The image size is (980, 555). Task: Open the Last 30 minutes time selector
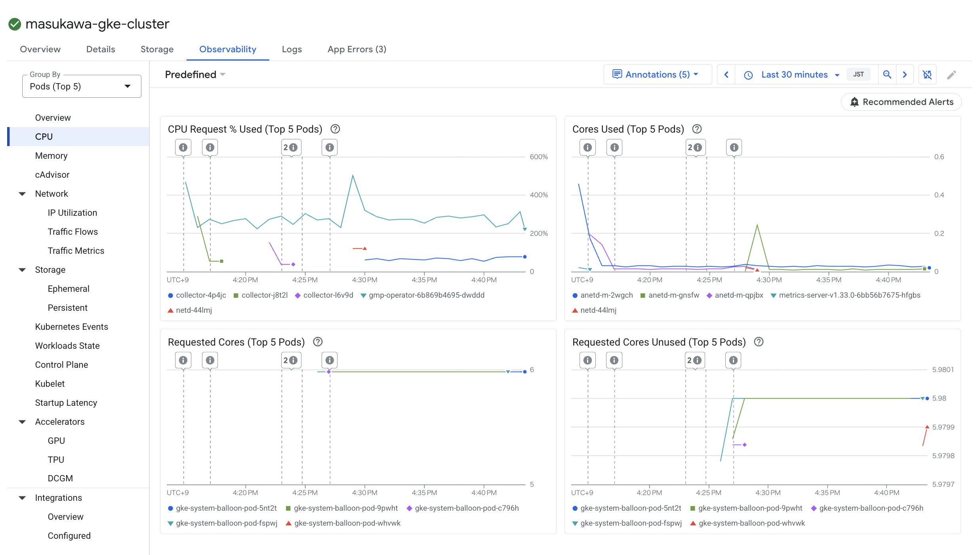pyautogui.click(x=794, y=74)
